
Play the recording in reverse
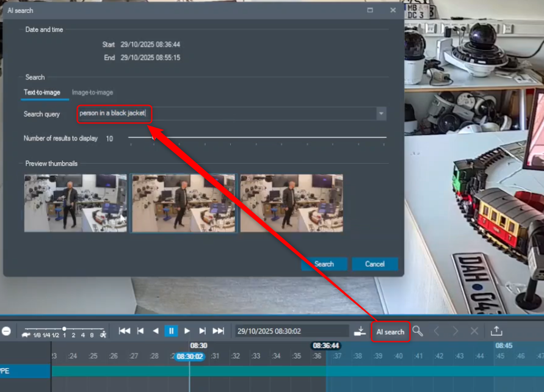(156, 331)
